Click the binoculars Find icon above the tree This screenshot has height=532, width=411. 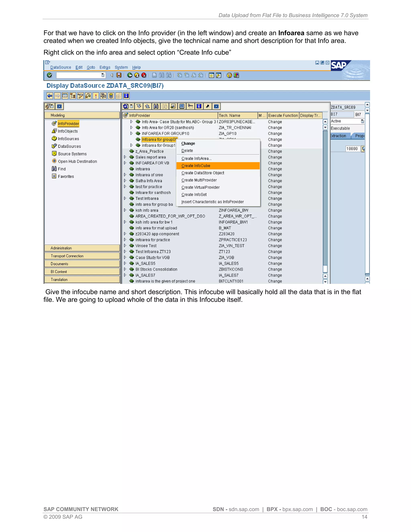[156, 106]
